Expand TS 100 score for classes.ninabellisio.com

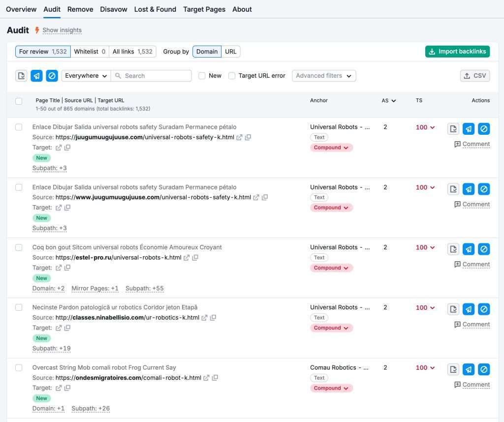[425, 307]
